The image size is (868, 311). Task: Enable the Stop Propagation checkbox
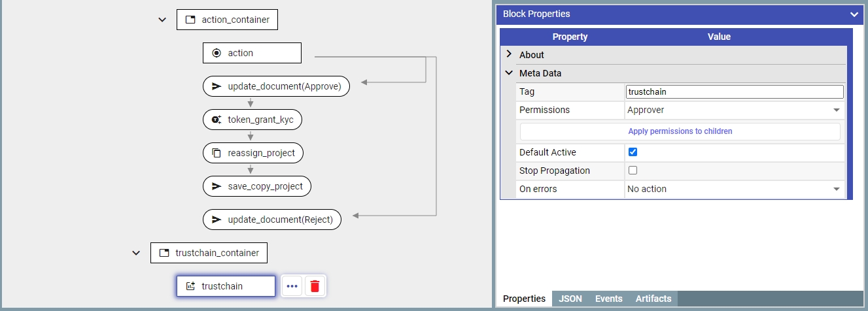click(633, 171)
